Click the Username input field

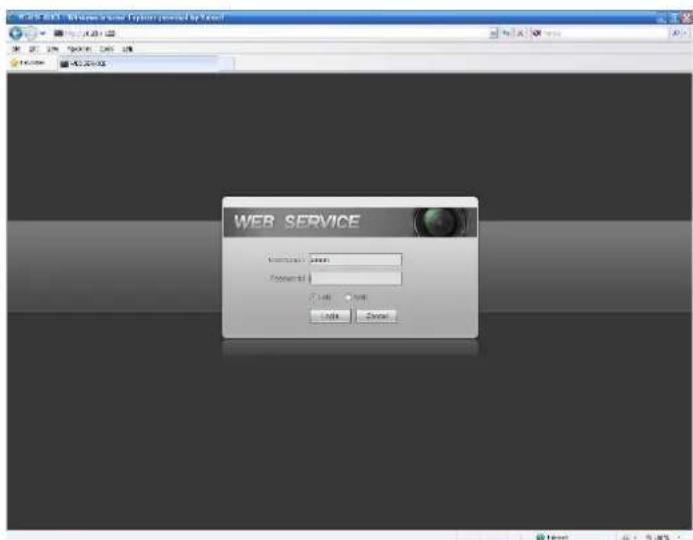pos(356,259)
